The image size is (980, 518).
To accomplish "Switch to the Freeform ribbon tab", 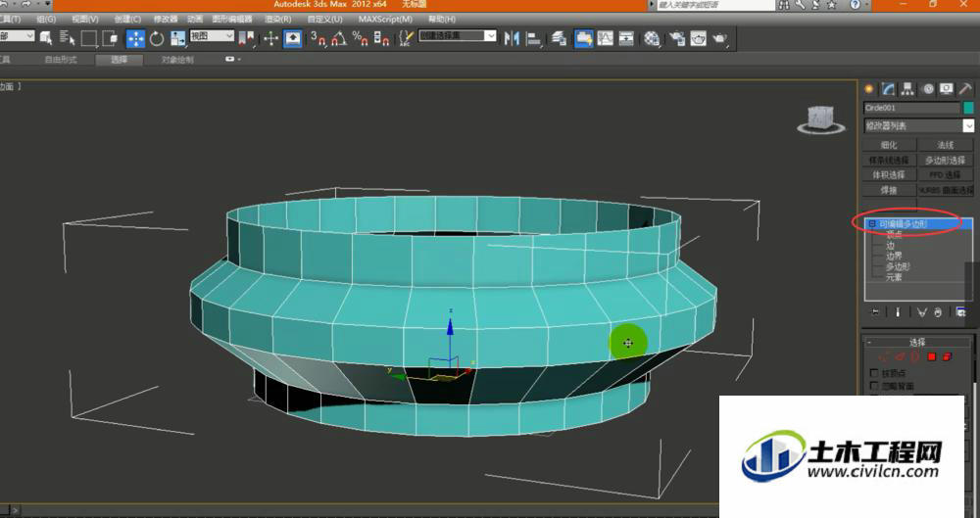I will (61, 60).
